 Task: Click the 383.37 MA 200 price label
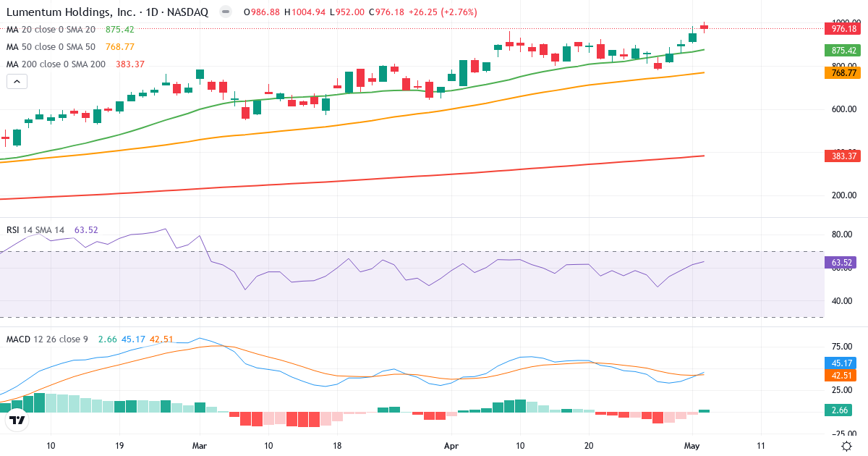tap(842, 156)
